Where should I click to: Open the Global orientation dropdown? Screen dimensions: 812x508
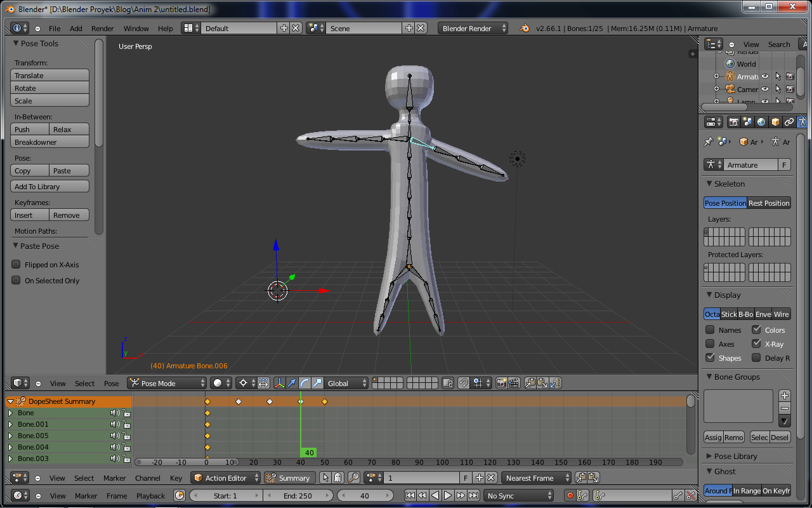click(x=346, y=383)
